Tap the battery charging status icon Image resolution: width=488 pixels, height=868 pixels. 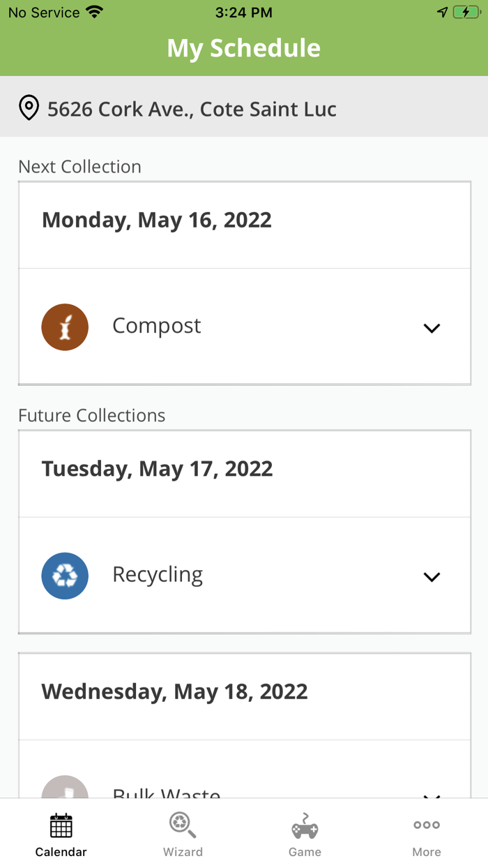[466, 12]
